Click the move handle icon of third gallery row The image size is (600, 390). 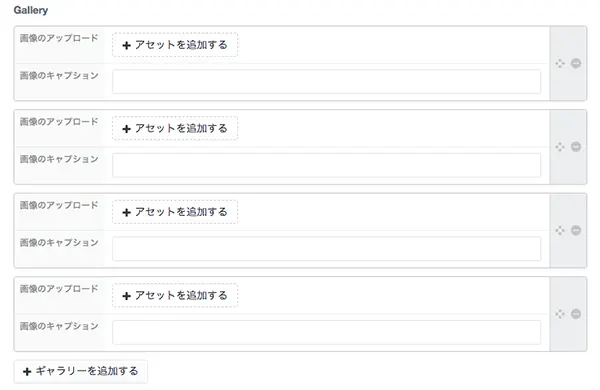[560, 230]
